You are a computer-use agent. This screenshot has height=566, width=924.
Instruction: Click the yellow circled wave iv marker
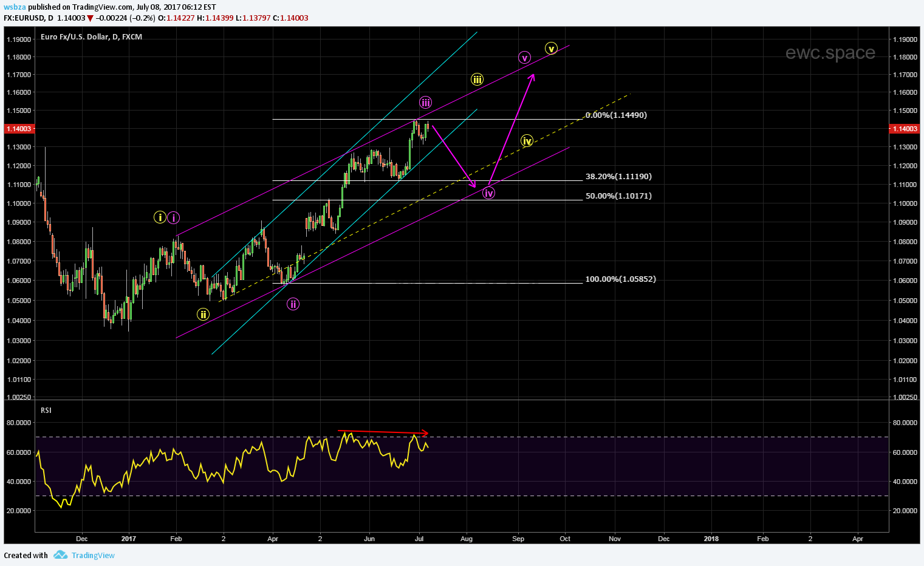pos(527,141)
